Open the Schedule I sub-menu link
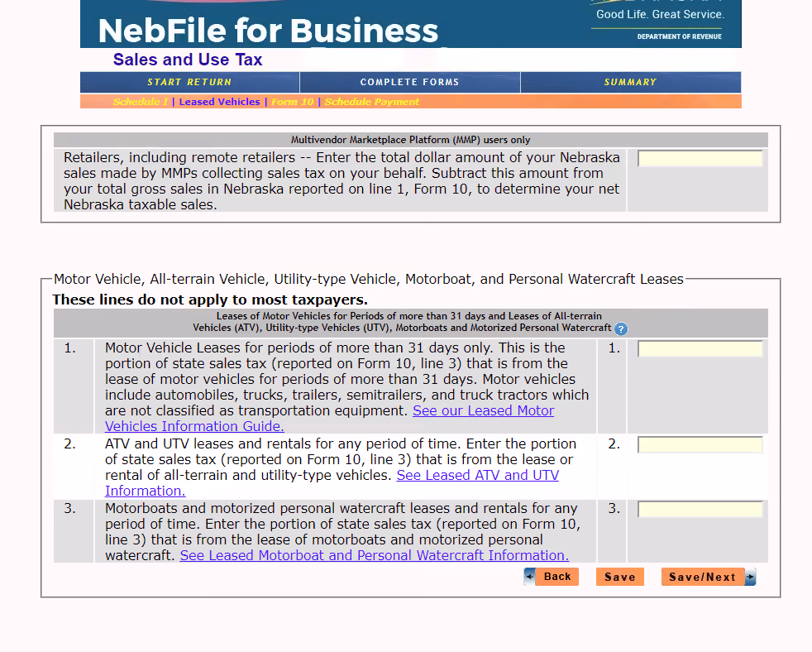Screen dimensions: 812x652 (x=141, y=102)
